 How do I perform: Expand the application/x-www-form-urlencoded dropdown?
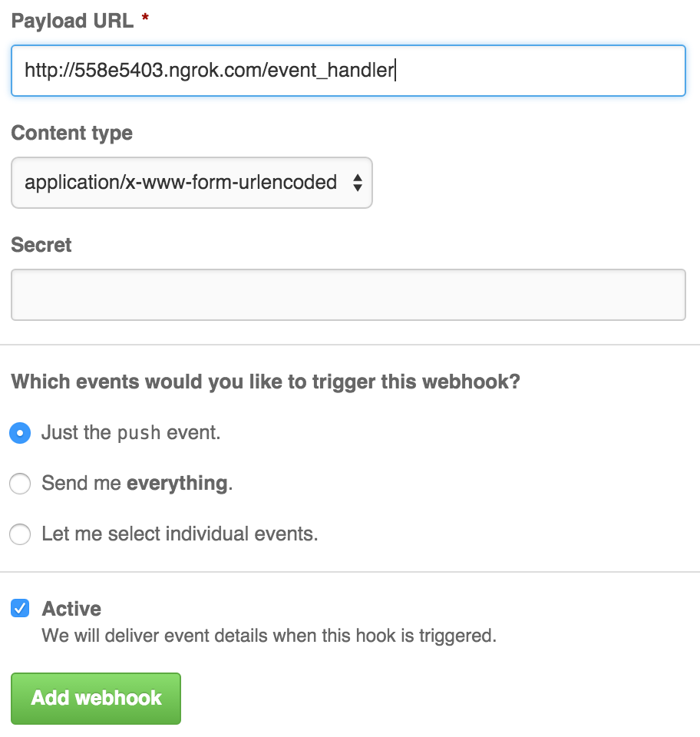pyautogui.click(x=192, y=183)
